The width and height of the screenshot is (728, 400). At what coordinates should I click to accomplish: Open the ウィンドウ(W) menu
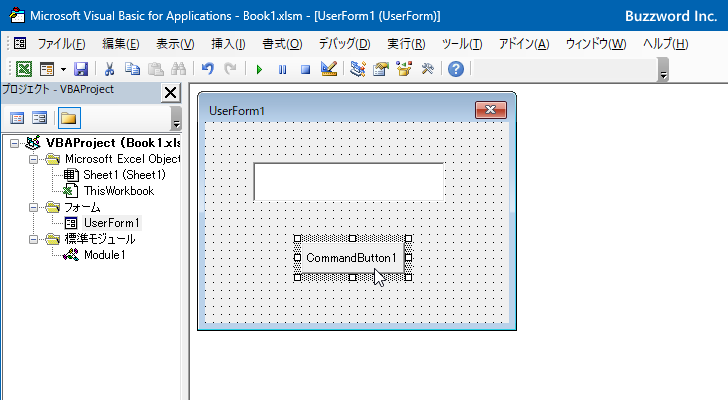point(596,44)
